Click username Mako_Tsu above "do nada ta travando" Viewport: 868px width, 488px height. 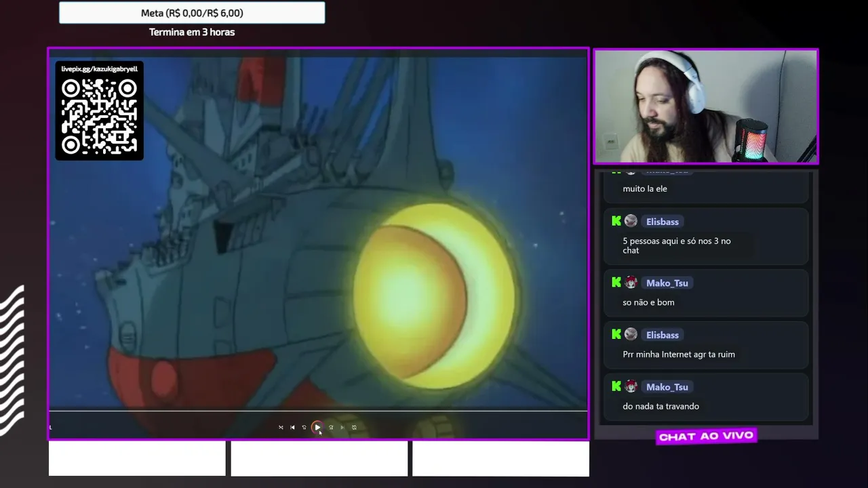pos(667,387)
